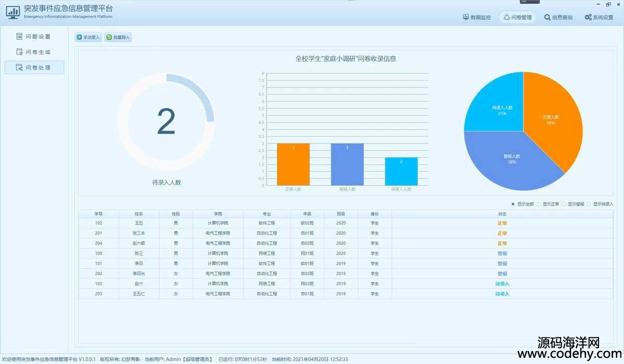Click the 性别 column header
624x364 pixels.
(x=176, y=214)
